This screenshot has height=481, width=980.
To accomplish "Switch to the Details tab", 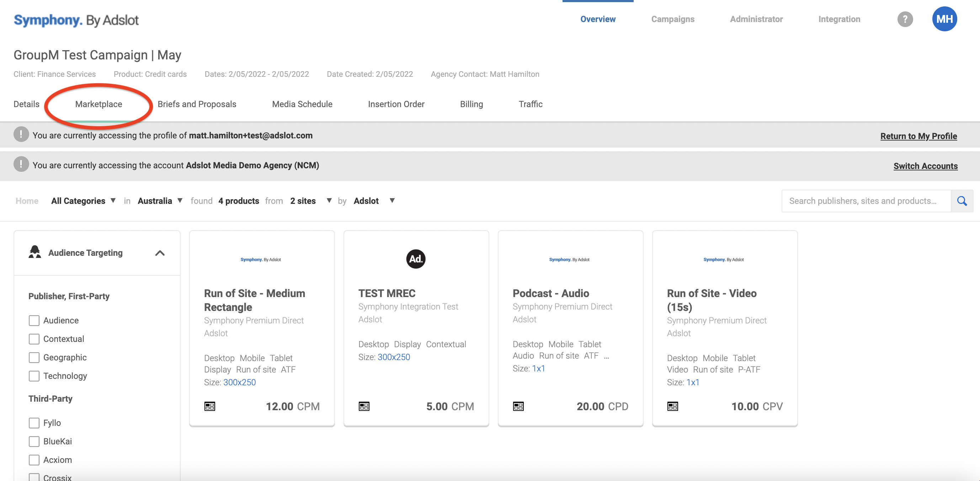I will coord(26,104).
